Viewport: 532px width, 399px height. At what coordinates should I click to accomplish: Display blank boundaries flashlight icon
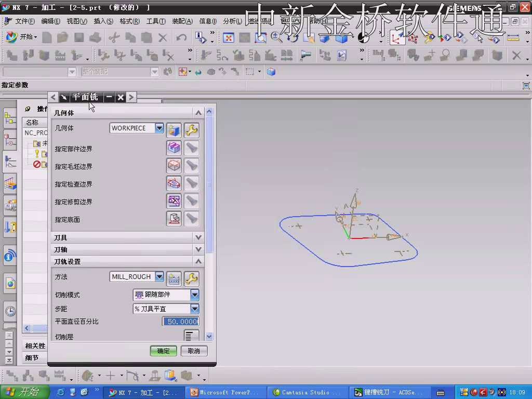(192, 166)
